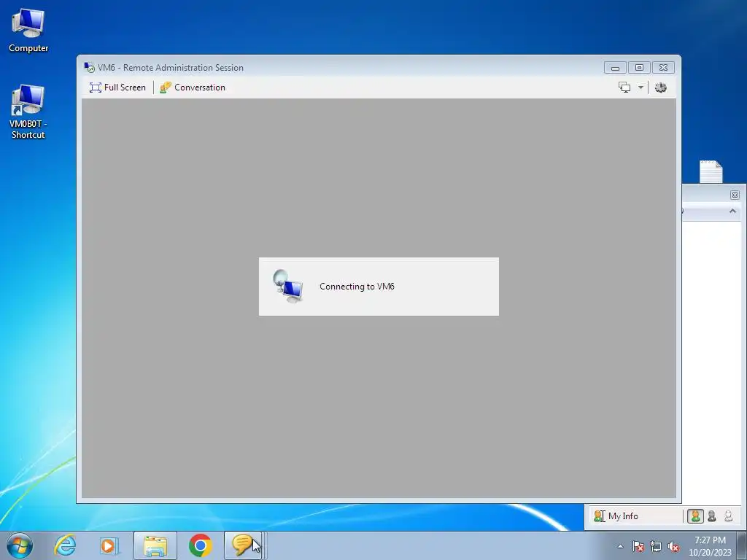This screenshot has height=560, width=747.
Task: Set status with the orange-green user icon
Action: click(x=695, y=516)
